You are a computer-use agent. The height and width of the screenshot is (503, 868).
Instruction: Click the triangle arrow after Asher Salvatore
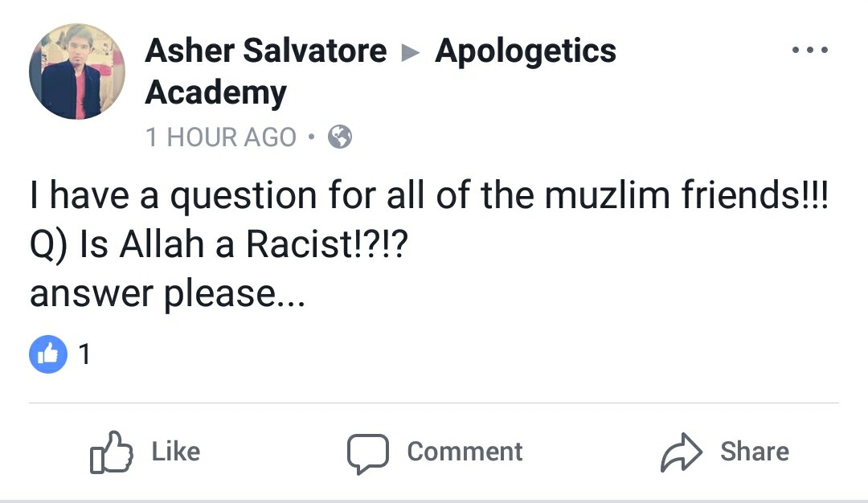(411, 53)
